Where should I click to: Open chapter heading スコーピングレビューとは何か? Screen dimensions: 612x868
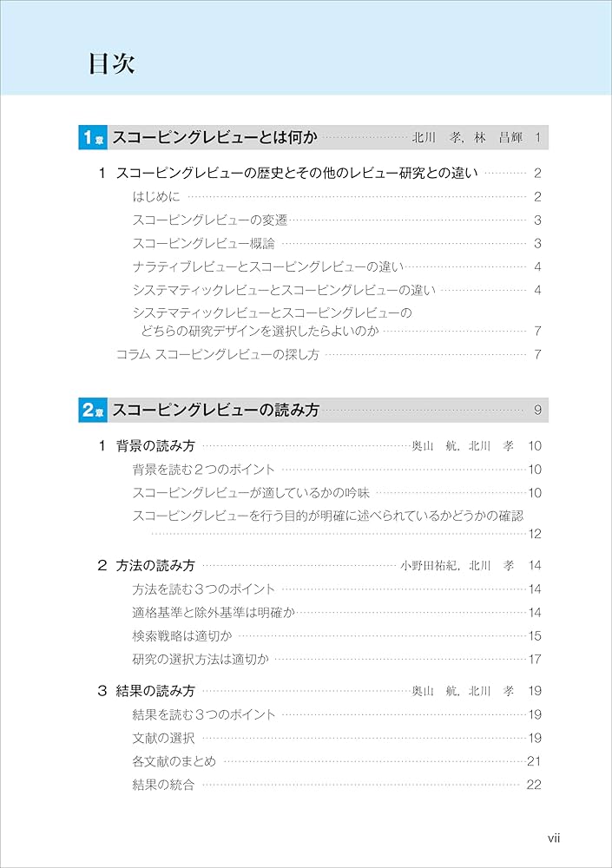click(215, 137)
